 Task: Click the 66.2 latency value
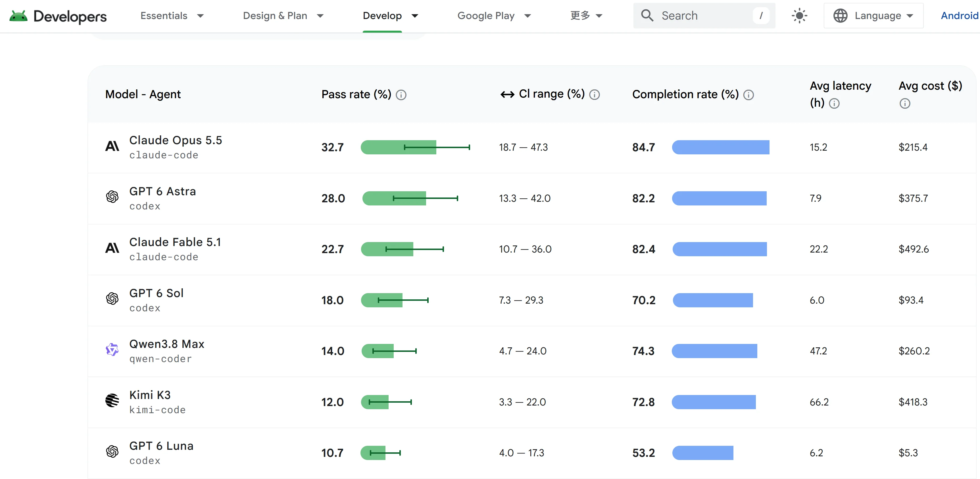point(819,402)
